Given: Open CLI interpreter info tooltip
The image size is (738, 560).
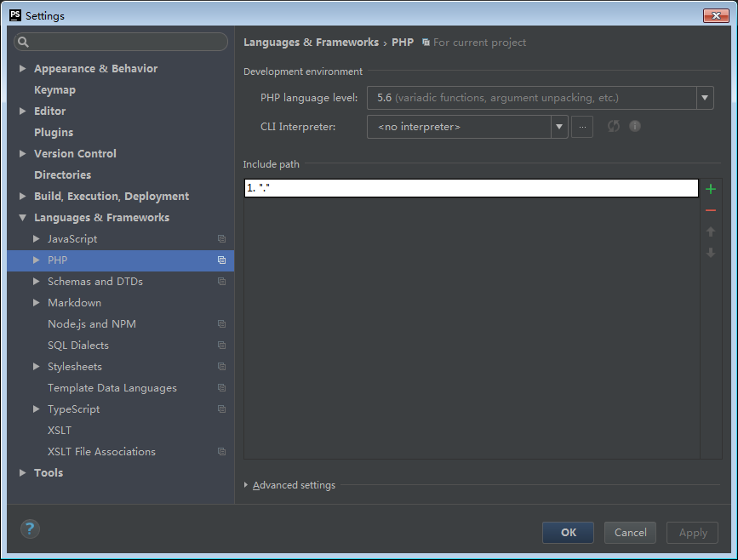Looking at the screenshot, I should (x=634, y=126).
